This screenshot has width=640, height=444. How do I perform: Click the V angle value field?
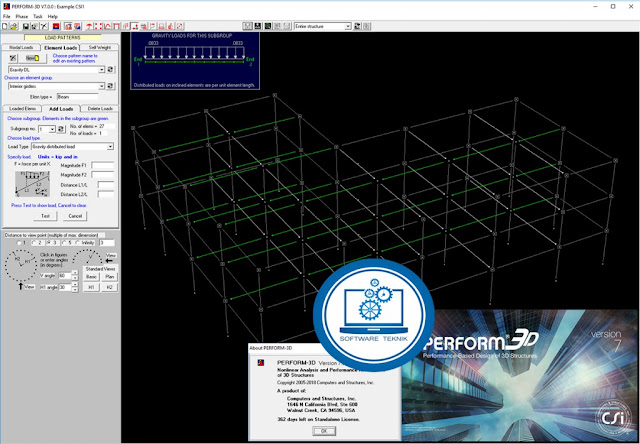pyautogui.click(x=65, y=275)
